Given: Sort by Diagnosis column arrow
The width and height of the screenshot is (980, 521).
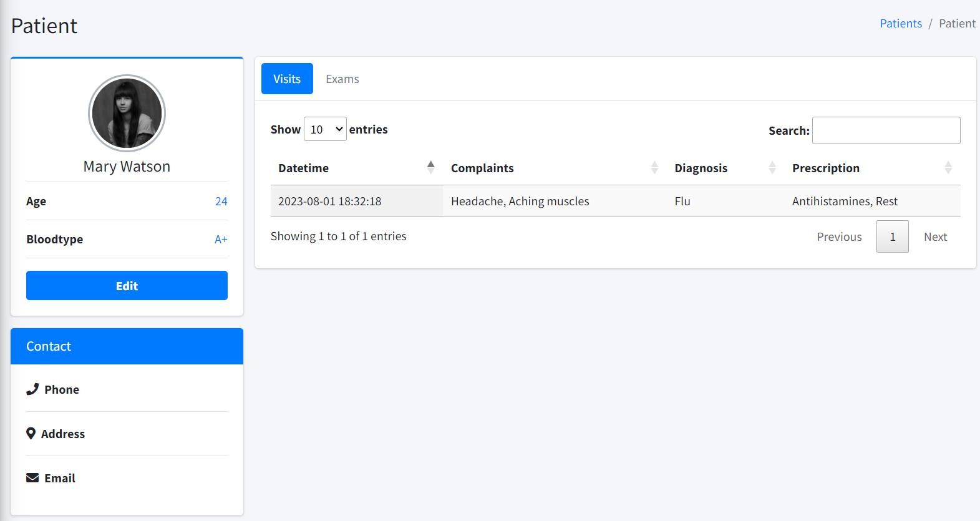Looking at the screenshot, I should [772, 167].
